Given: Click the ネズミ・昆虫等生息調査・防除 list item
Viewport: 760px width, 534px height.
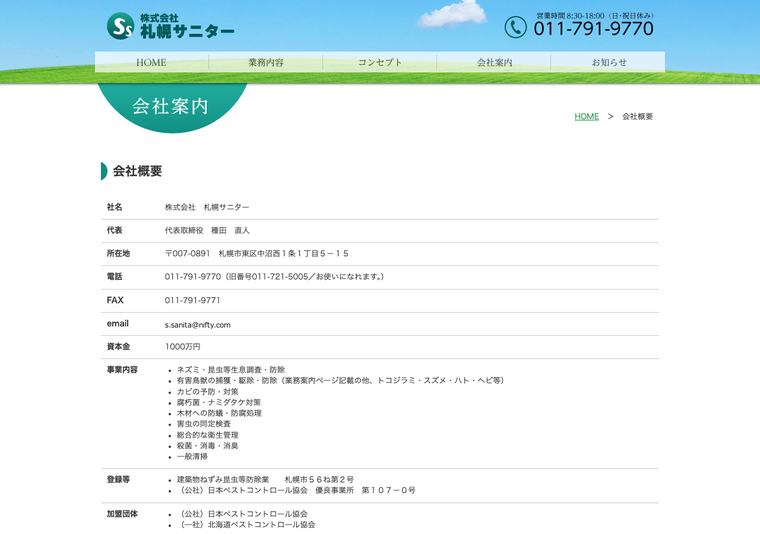Looking at the screenshot, I should [231, 370].
